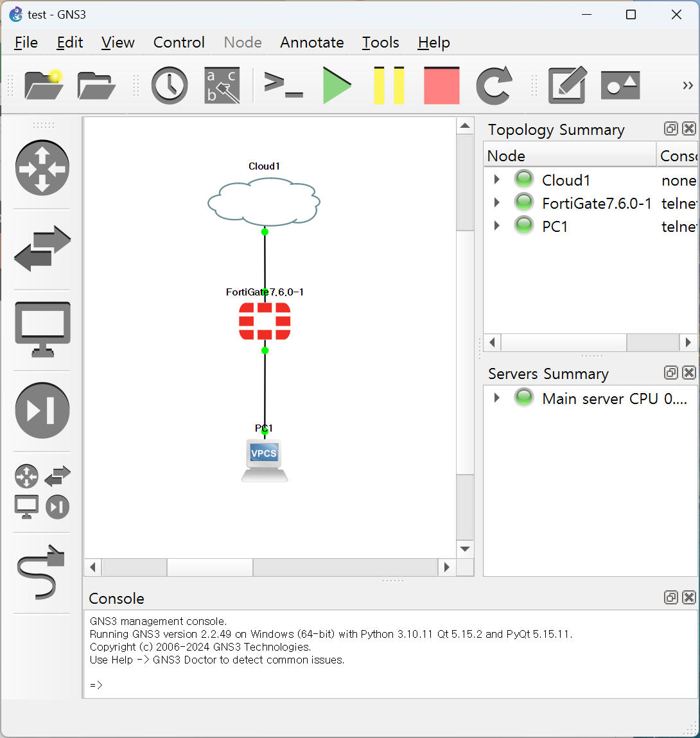Open the Edit menu
The height and width of the screenshot is (738, 700).
pyautogui.click(x=69, y=42)
